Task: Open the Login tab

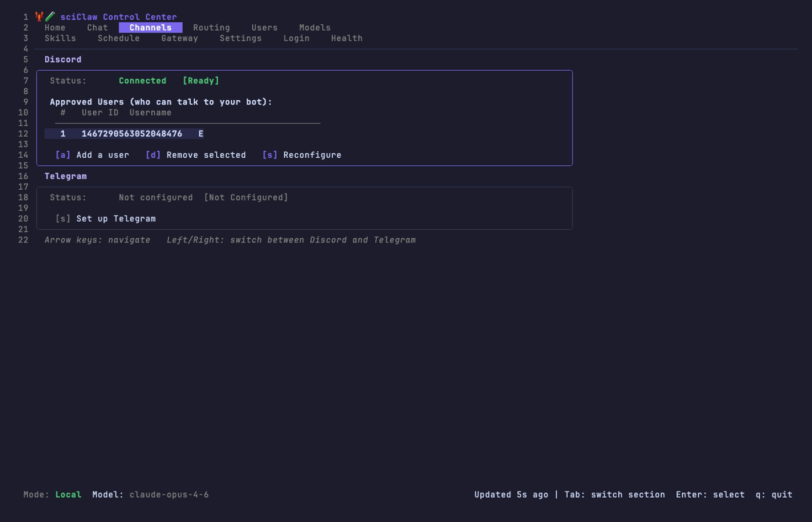Action: click(x=296, y=38)
